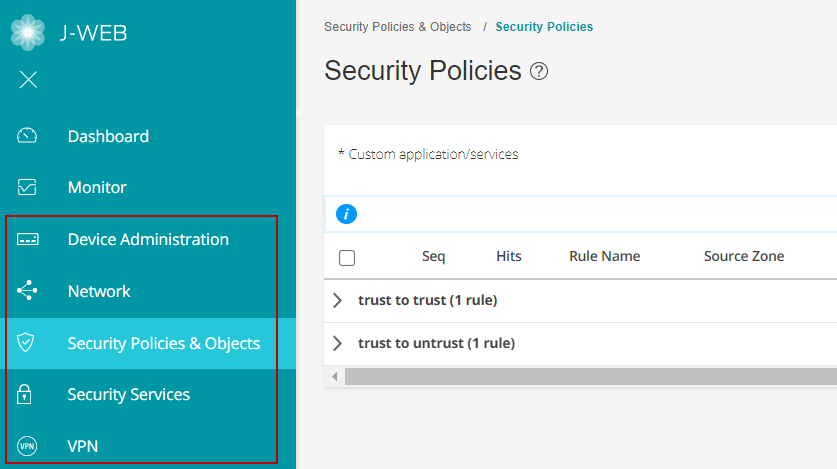Click the Security Policies breadcrumb link
Screen dimensions: 837x469
[x=544, y=27]
